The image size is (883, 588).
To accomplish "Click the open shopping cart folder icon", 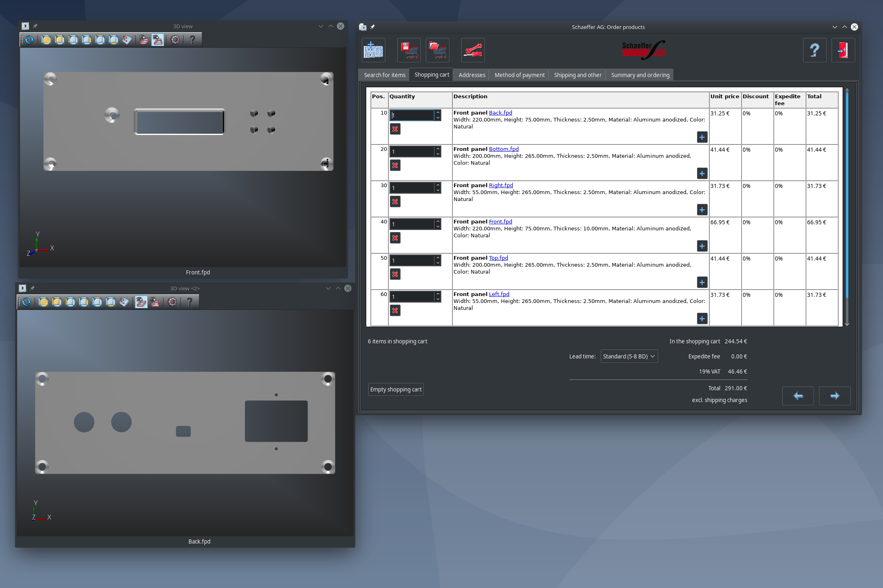I will coord(438,50).
